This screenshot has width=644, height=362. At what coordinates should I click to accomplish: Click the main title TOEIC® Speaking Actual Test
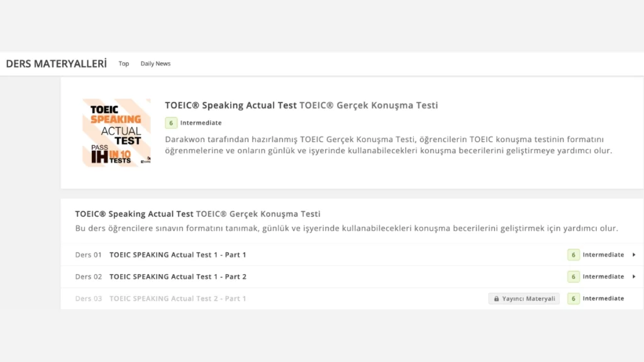pos(230,105)
